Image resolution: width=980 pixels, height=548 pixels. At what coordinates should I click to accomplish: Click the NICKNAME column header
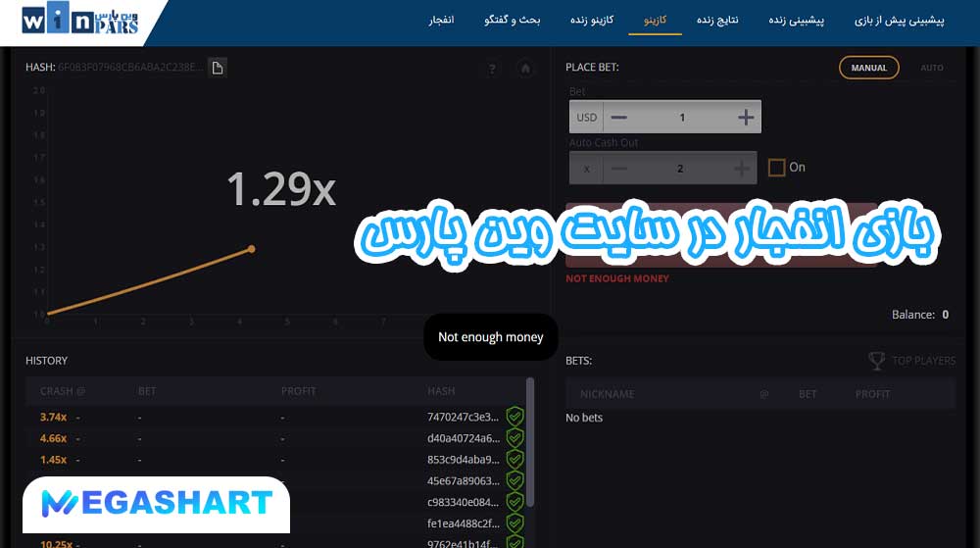(607, 394)
